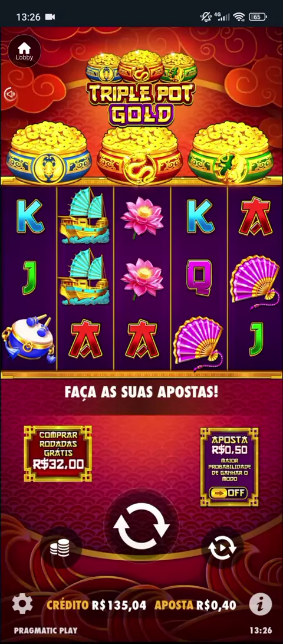Open the settings gear icon
Screen dimensions: 283x644
pos(22,604)
